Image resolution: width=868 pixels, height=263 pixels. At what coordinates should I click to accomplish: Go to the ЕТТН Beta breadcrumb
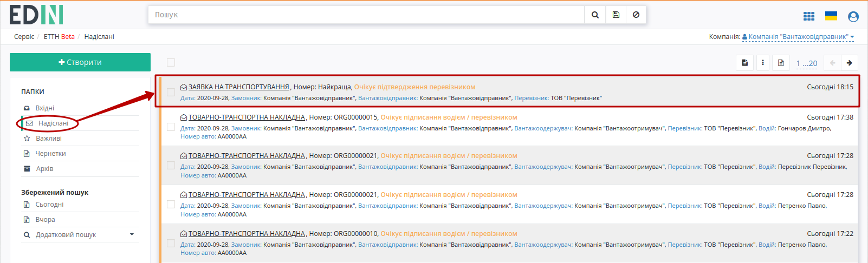coord(59,37)
